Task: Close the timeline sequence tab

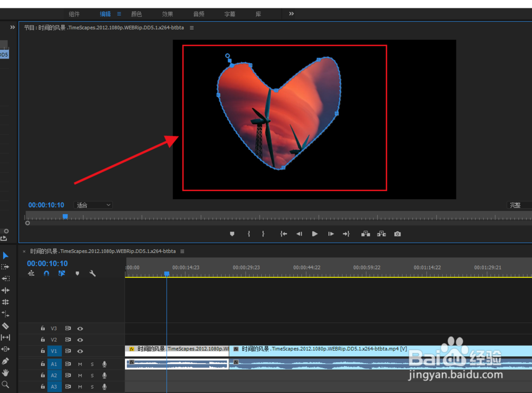Action: (x=24, y=251)
